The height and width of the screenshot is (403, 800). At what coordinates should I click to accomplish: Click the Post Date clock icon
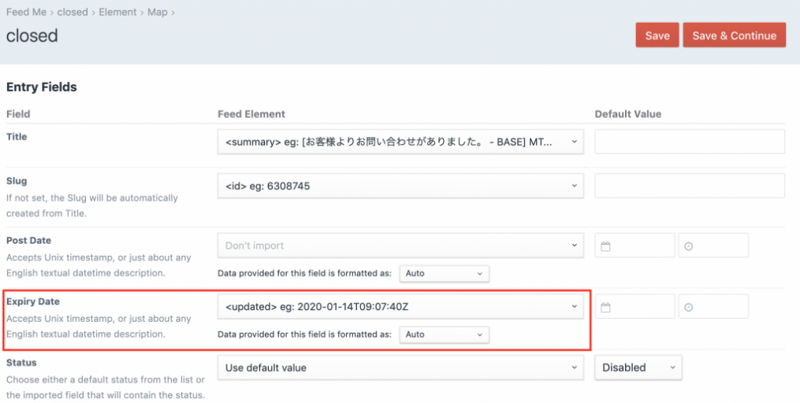coord(690,245)
